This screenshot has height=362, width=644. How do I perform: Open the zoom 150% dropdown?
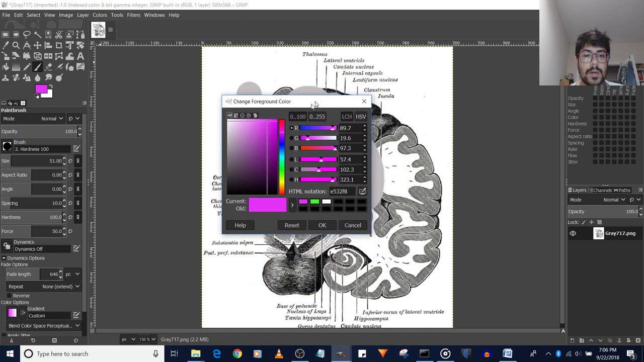coord(147,339)
